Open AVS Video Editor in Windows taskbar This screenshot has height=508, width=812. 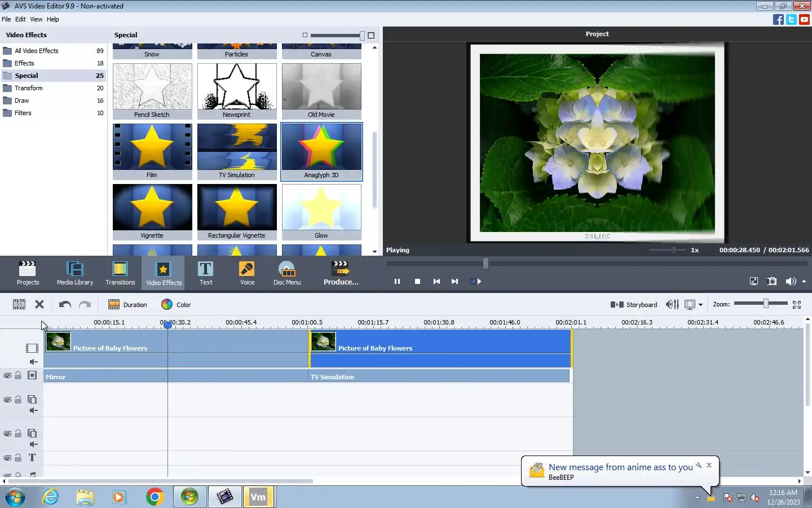click(224, 497)
